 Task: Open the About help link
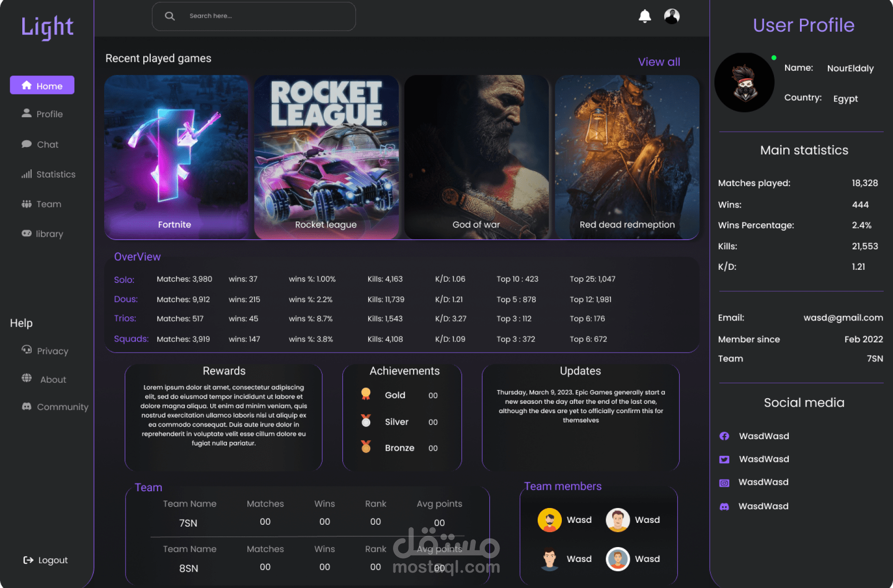tap(44, 379)
